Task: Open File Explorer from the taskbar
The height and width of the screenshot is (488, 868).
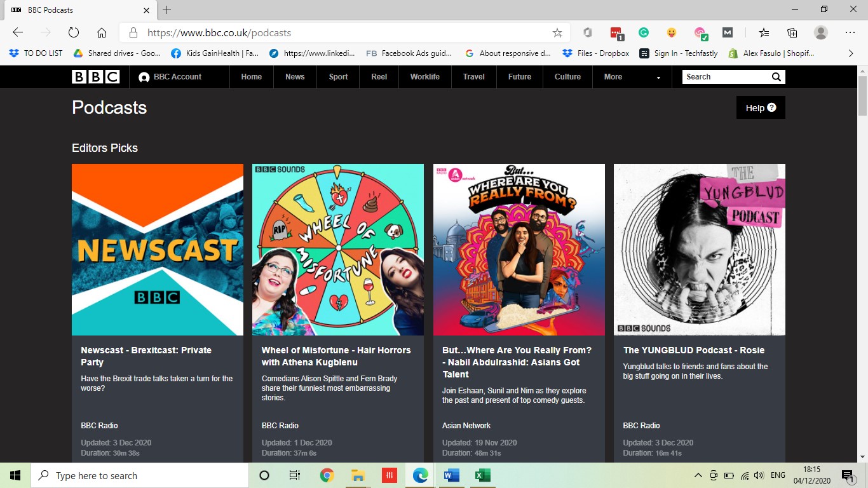Action: (x=358, y=475)
